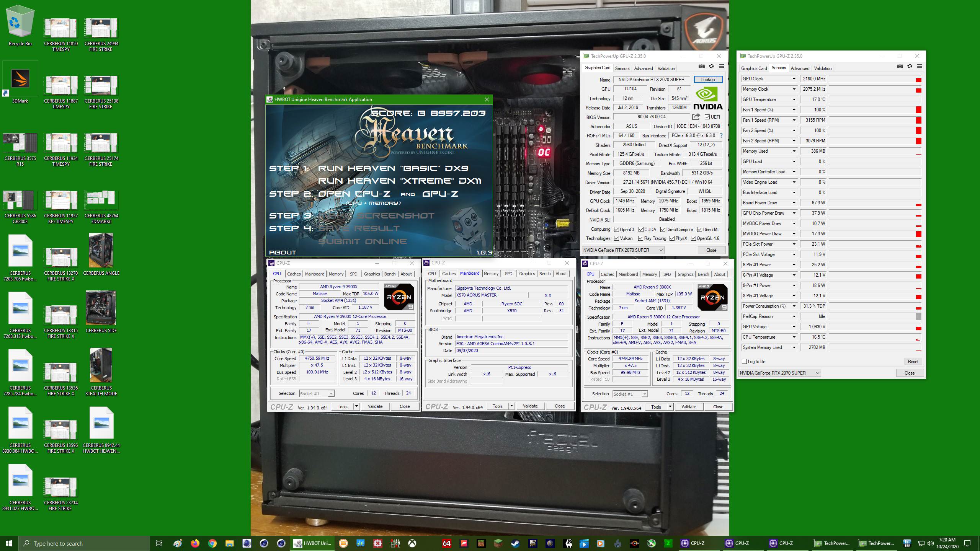Launch Firefox from the taskbar

195,543
